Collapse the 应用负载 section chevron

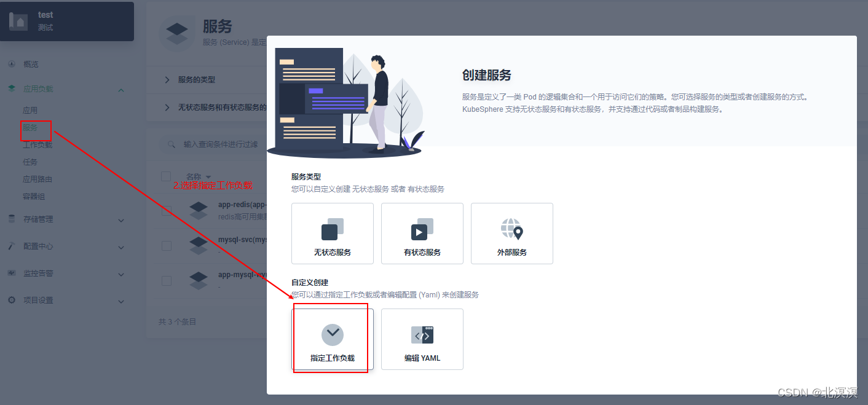(x=121, y=90)
